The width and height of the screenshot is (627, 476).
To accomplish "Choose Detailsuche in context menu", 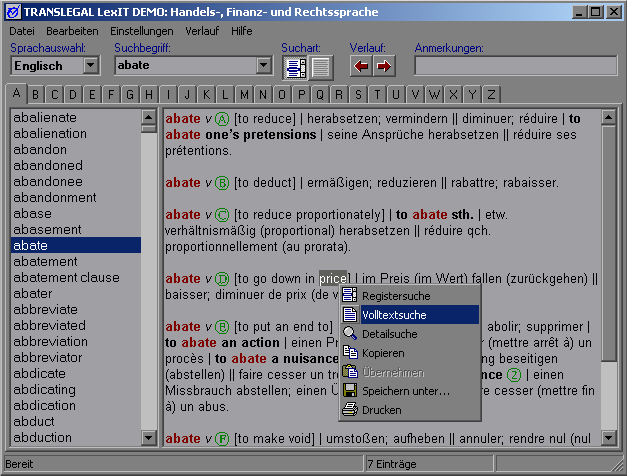I will (410, 334).
